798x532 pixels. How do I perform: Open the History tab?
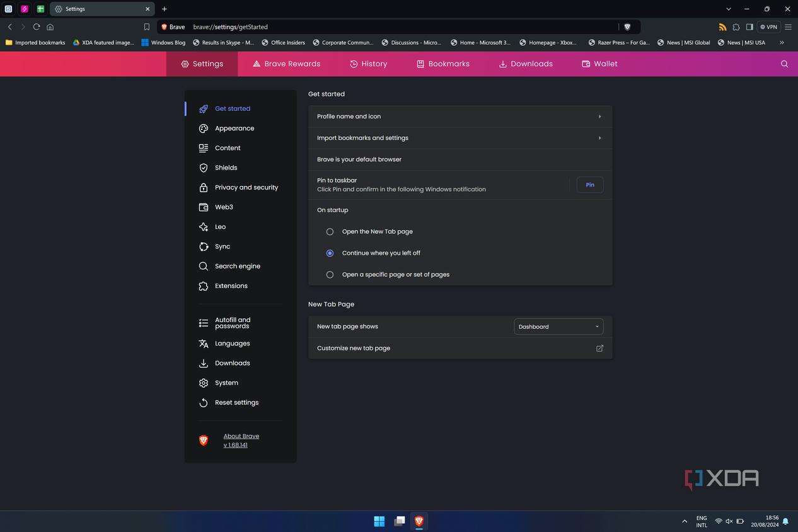pyautogui.click(x=369, y=64)
